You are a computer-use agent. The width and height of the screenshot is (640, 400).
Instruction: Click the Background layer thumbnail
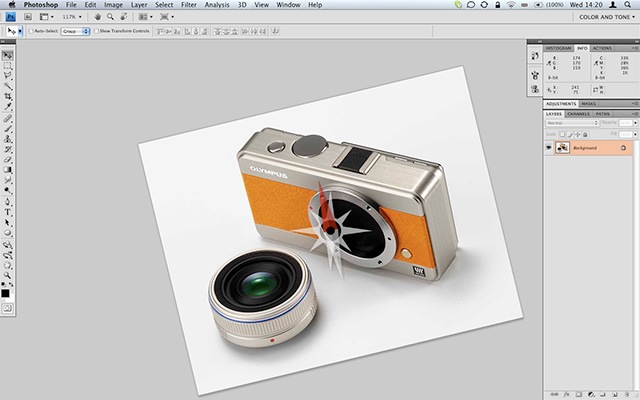pyautogui.click(x=562, y=148)
